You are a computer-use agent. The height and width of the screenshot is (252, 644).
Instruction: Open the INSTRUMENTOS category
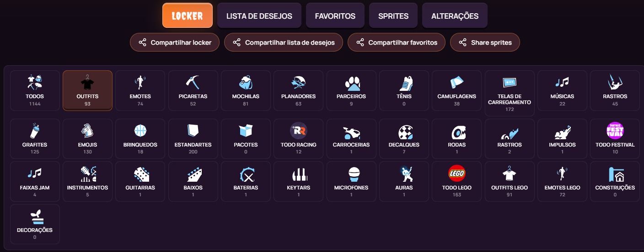pos(87,181)
